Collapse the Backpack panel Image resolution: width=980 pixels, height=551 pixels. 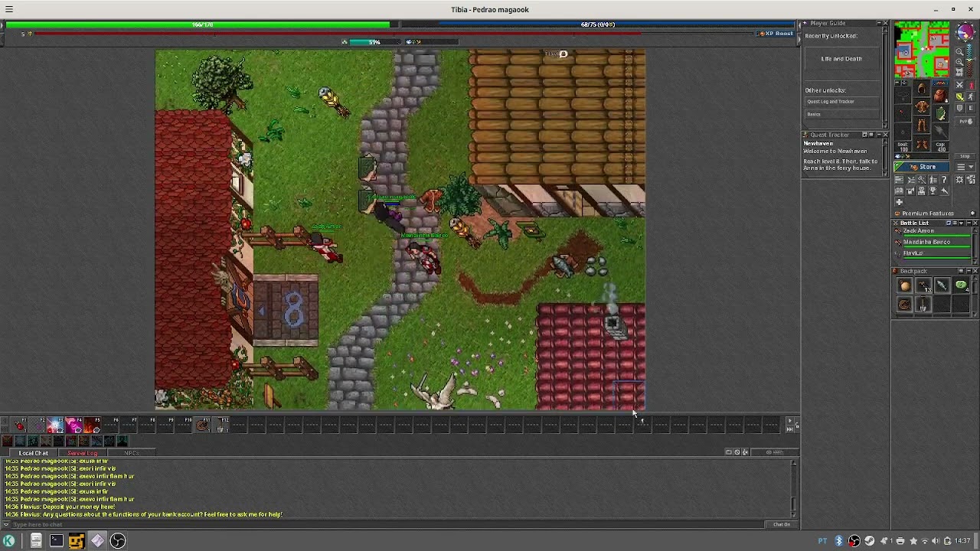969,271
